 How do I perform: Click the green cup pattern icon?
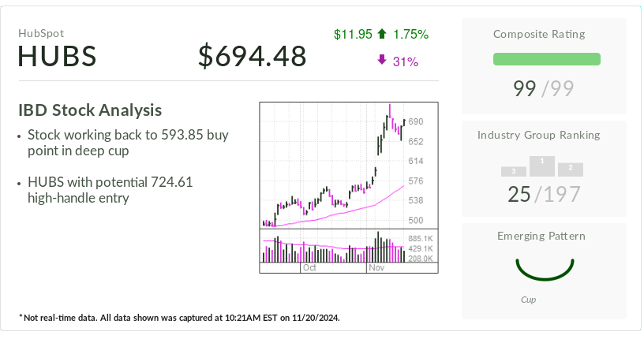point(543,269)
